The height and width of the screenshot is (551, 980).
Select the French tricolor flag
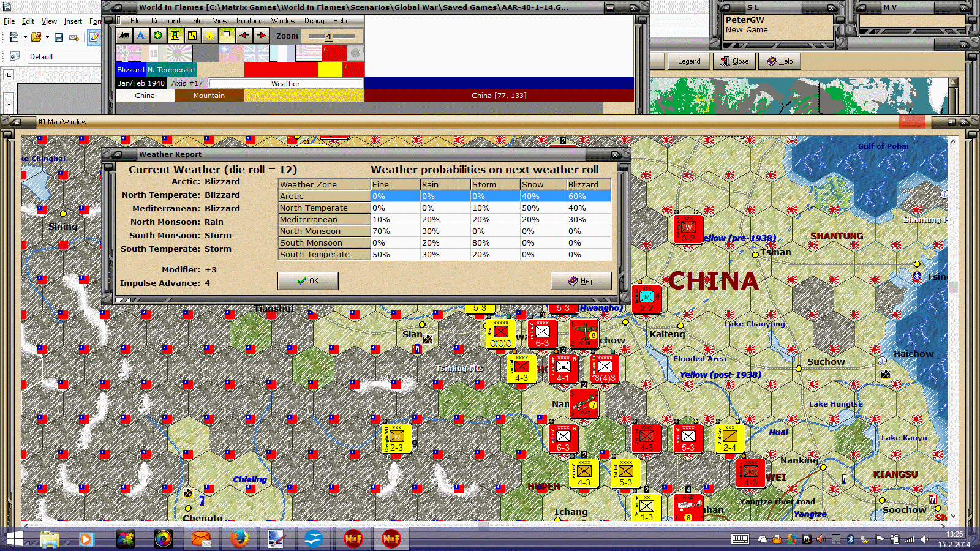[x=282, y=53]
